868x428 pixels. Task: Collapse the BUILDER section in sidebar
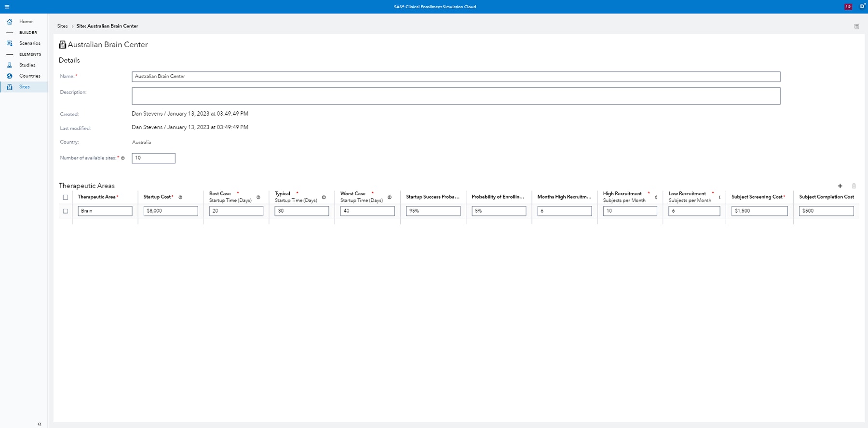coord(10,33)
